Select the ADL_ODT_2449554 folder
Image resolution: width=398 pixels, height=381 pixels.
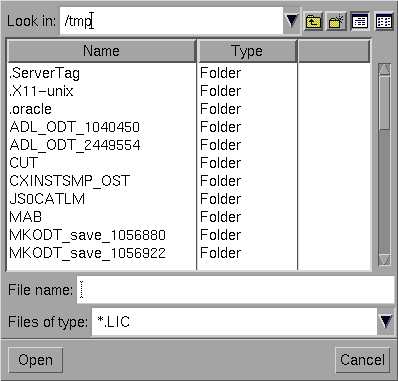[75, 145]
